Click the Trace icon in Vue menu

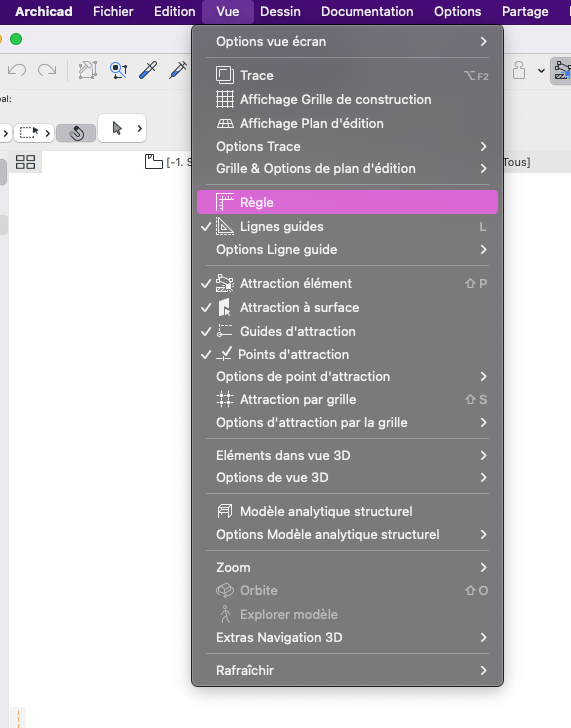coord(225,75)
